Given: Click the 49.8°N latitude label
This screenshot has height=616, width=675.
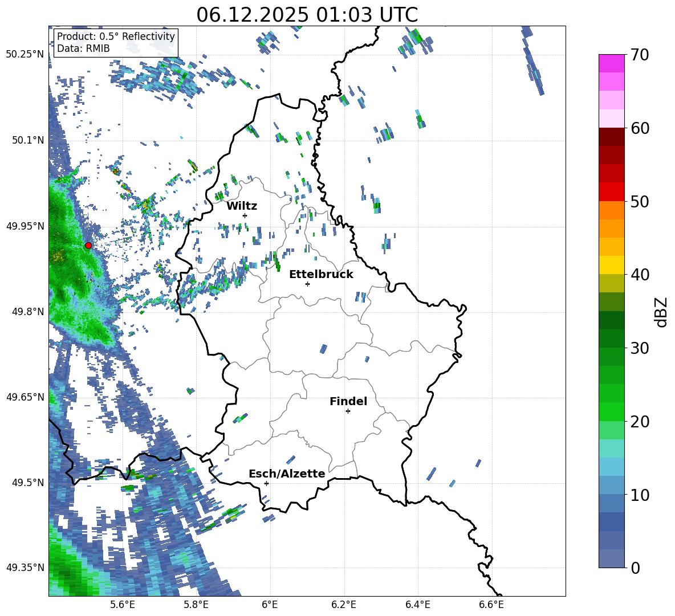Looking at the screenshot, I should pos(28,312).
